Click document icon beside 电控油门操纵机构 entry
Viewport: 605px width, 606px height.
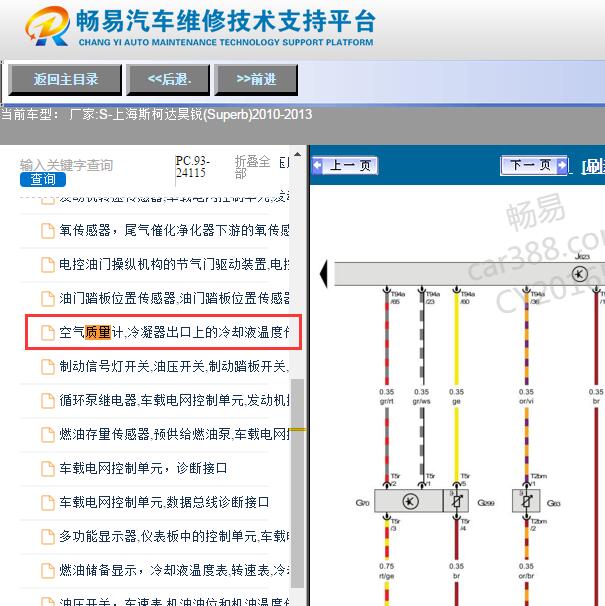pyautogui.click(x=48, y=265)
